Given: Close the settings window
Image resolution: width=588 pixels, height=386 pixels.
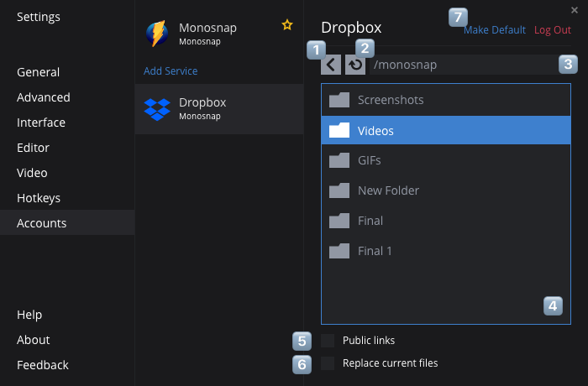Looking at the screenshot, I should 574,10.
